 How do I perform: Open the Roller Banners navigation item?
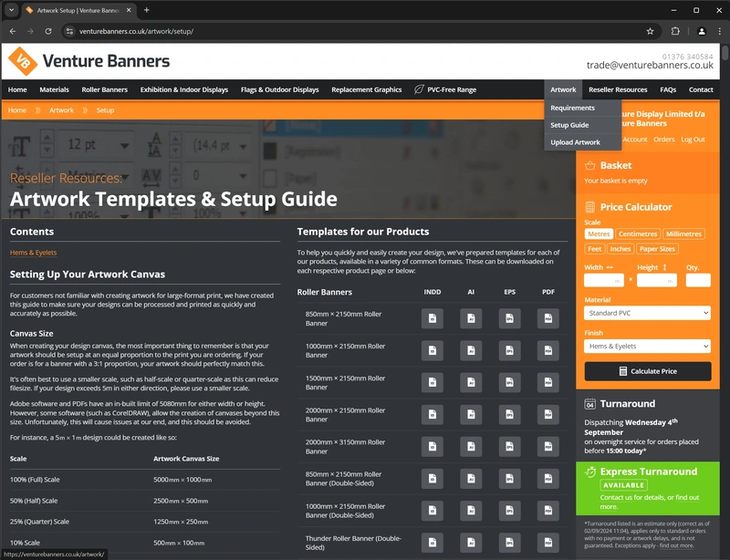click(104, 90)
